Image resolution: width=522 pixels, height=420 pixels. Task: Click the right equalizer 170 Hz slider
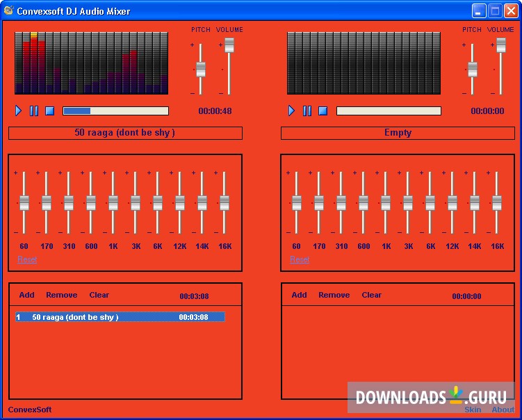319,203
